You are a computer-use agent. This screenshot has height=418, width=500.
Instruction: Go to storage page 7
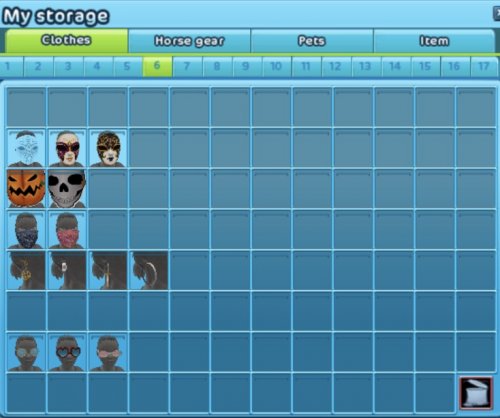pyautogui.click(x=187, y=66)
